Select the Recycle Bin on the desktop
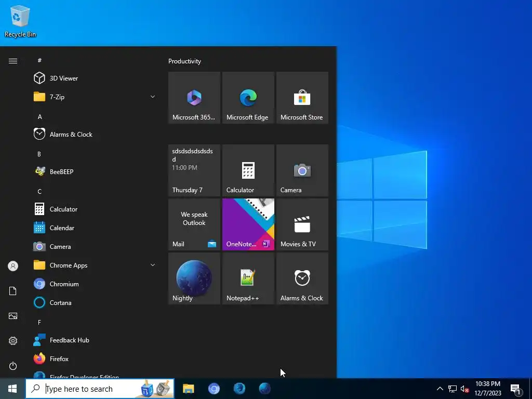Image resolution: width=532 pixels, height=399 pixels. [x=20, y=21]
